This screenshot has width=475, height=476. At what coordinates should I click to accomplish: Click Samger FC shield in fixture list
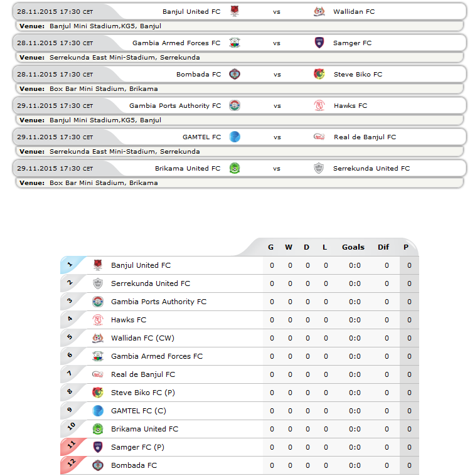(x=319, y=43)
